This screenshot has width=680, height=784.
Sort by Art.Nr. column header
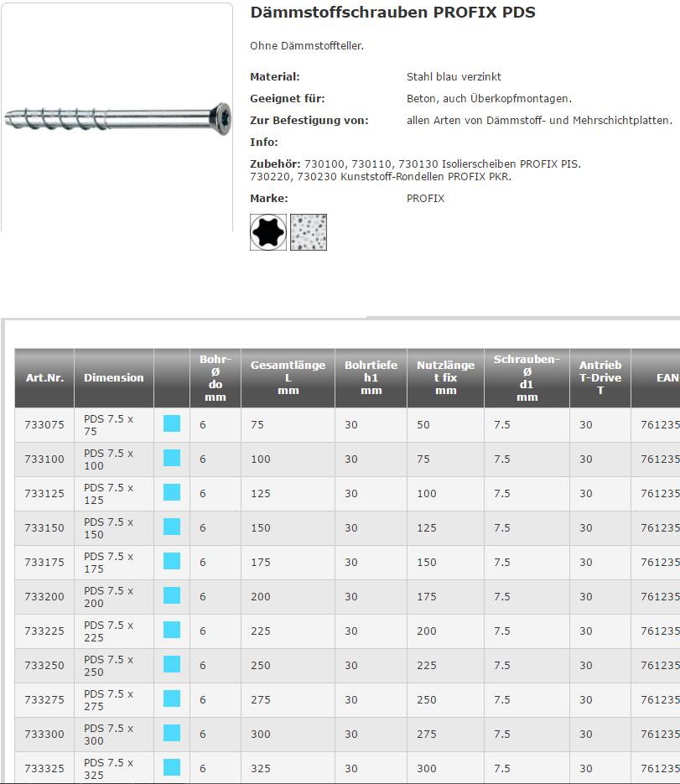point(44,378)
